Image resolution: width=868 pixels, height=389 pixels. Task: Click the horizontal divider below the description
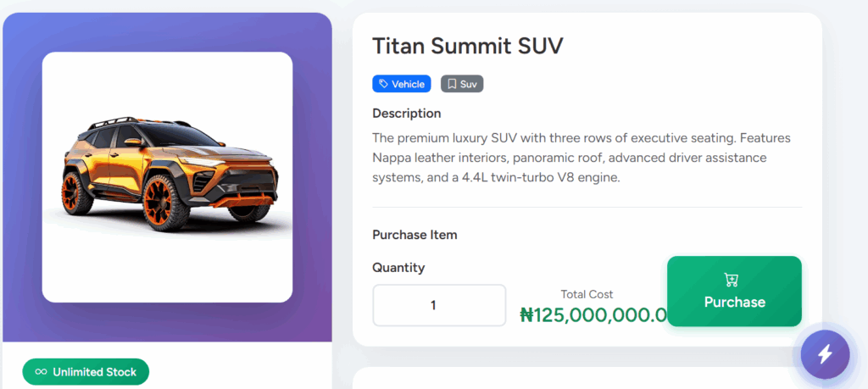[587, 207]
